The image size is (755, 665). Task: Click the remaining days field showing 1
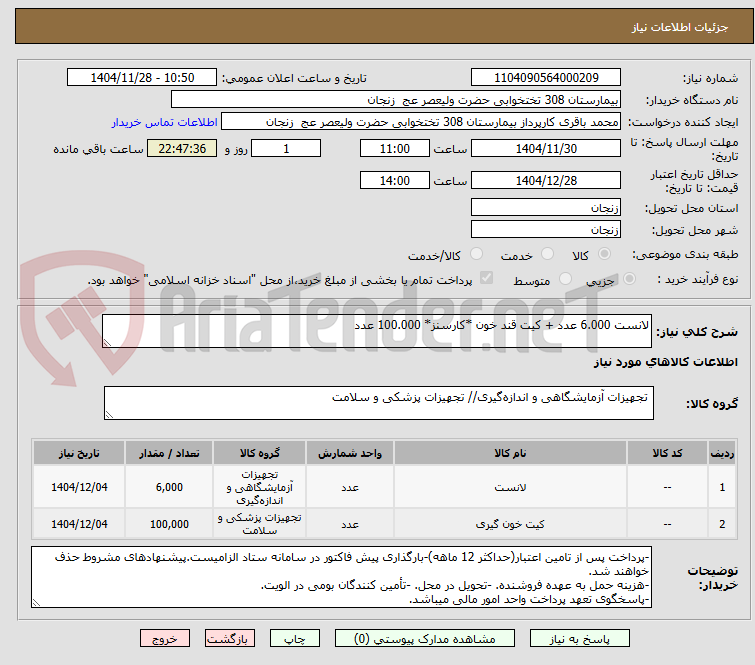point(286,148)
